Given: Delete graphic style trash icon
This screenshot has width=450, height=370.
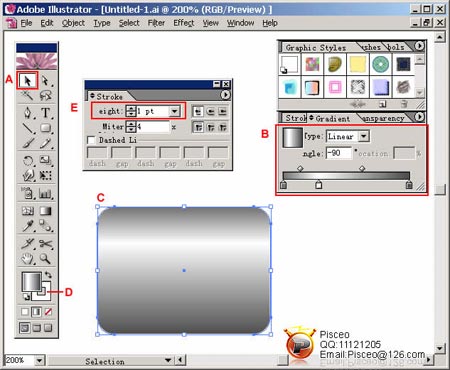Looking at the screenshot, I should 404,104.
